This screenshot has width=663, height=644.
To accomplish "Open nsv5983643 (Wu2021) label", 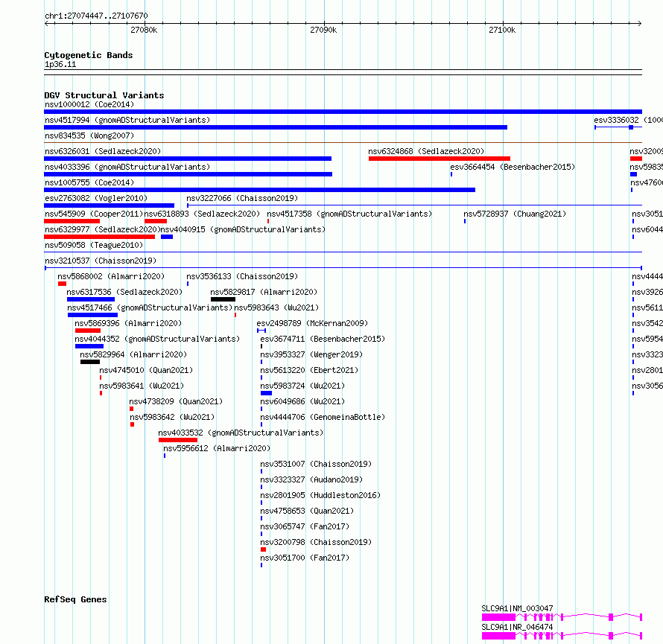I will pyautogui.click(x=276, y=307).
